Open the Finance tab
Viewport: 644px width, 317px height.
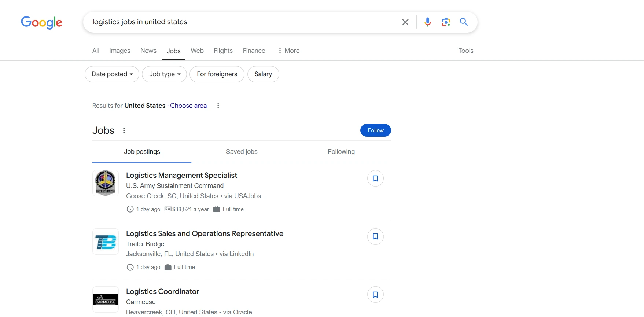[254, 51]
